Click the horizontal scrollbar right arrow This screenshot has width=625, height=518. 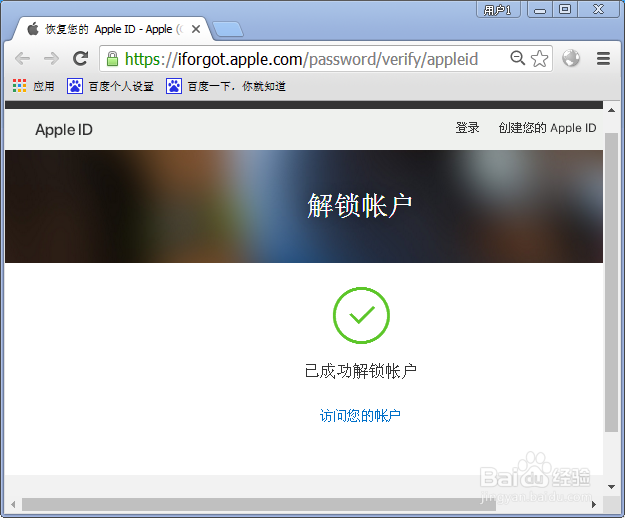click(x=594, y=504)
